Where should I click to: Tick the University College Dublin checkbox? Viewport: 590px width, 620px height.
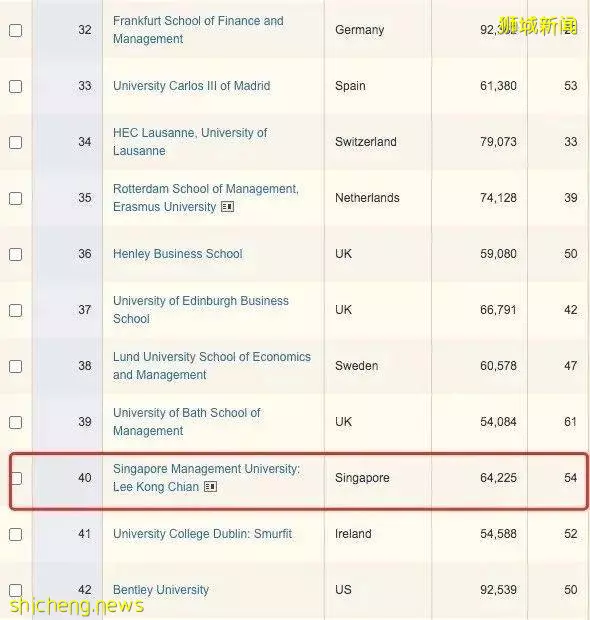[x=15, y=535]
